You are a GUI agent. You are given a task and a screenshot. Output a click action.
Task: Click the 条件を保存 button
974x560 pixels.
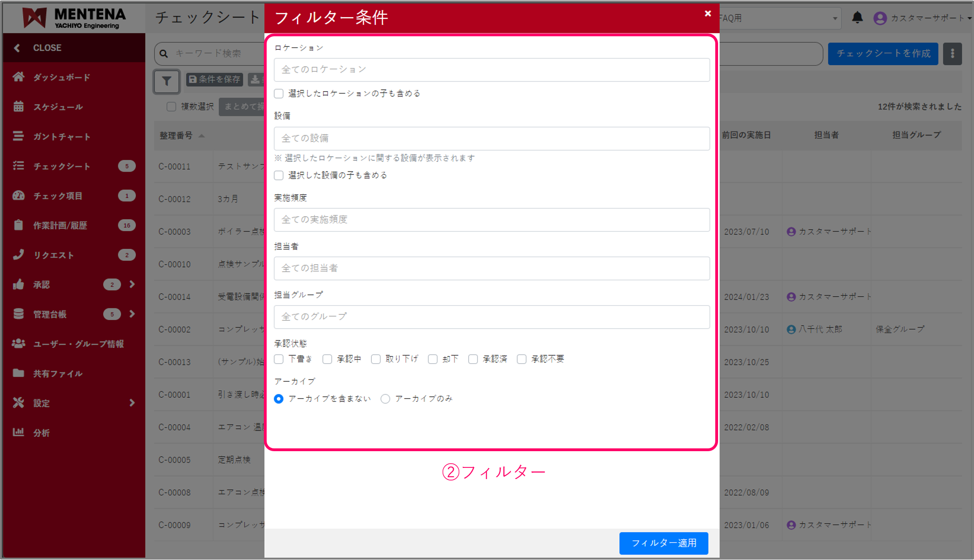[x=214, y=80]
